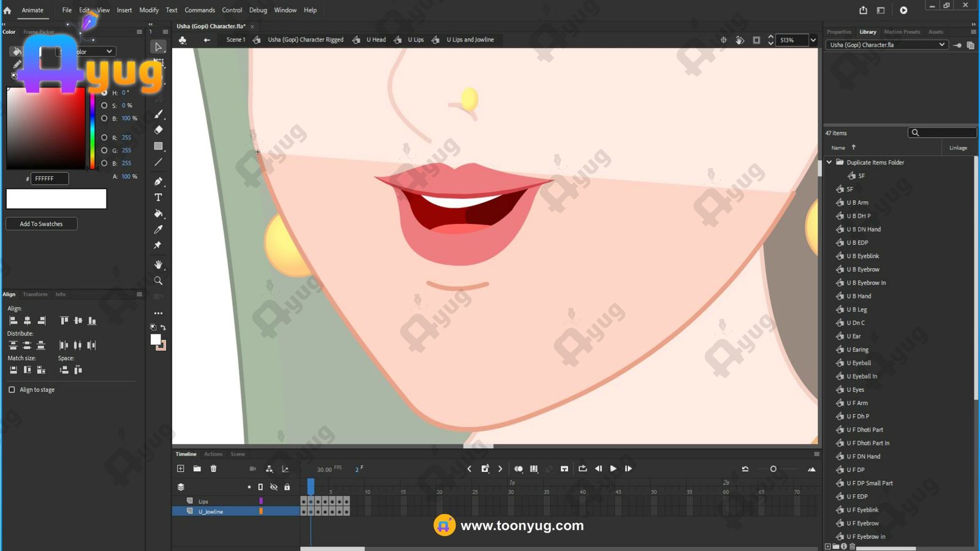Screen dimensions: 980x551
Task: Select the Text tool
Action: pyautogui.click(x=158, y=197)
